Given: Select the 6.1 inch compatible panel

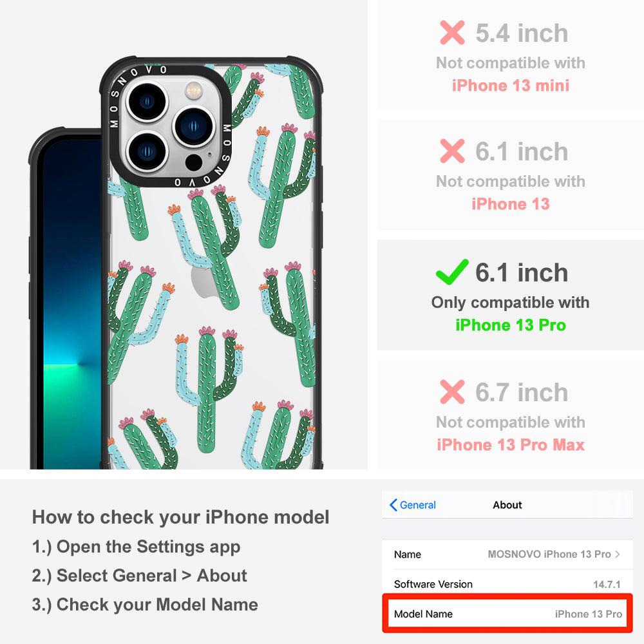Looking at the screenshot, I should (x=511, y=296).
